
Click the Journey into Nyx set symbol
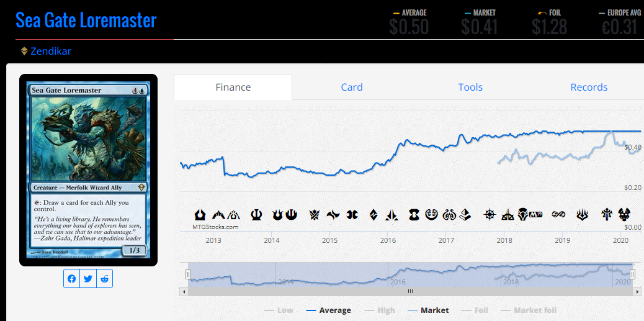click(291, 215)
